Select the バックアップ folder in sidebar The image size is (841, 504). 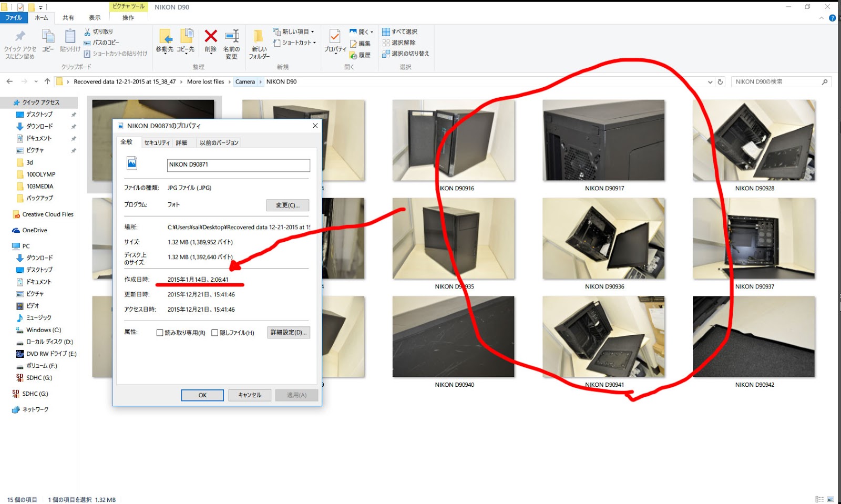pyautogui.click(x=35, y=198)
